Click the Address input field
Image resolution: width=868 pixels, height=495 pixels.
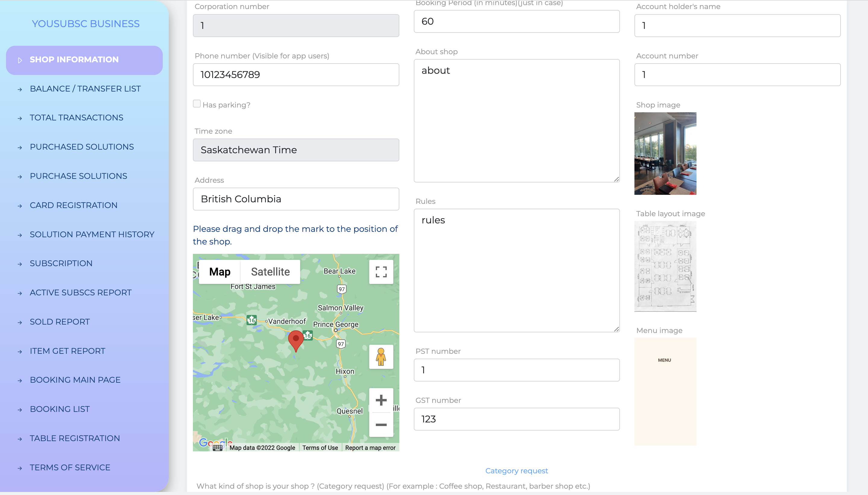pyautogui.click(x=296, y=199)
